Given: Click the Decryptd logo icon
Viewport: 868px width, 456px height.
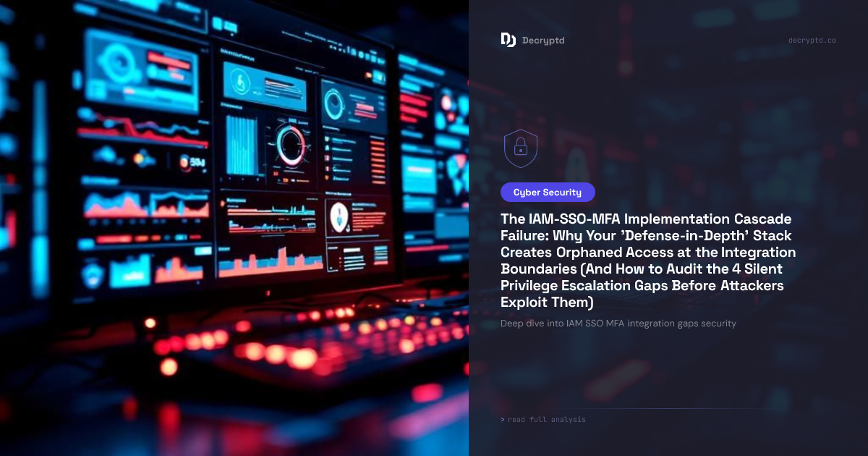Looking at the screenshot, I should [x=509, y=40].
